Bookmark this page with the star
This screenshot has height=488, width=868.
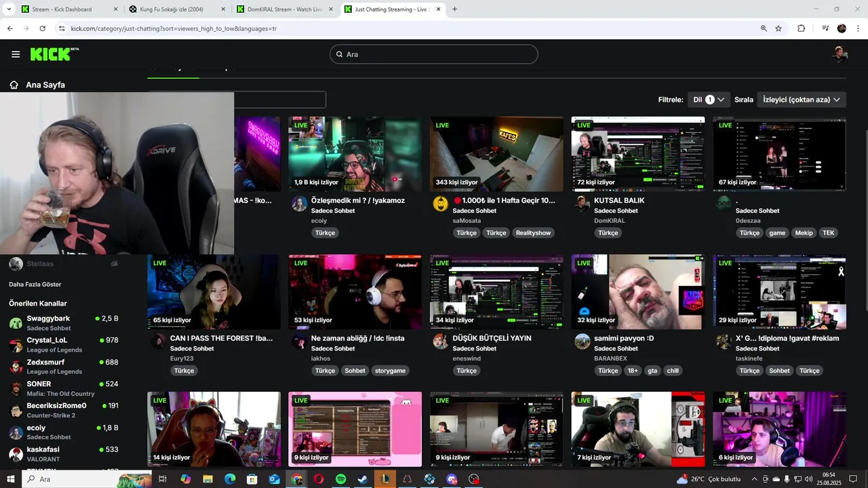pyautogui.click(x=778, y=28)
